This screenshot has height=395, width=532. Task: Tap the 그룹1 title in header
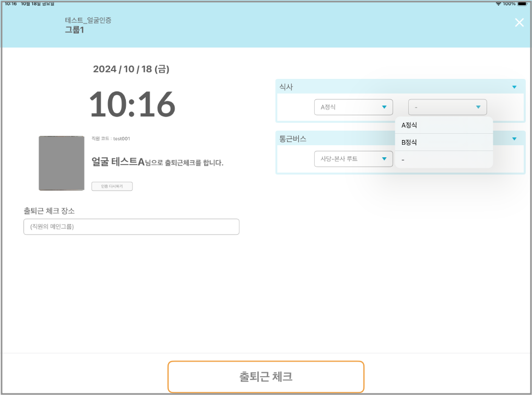tap(75, 30)
